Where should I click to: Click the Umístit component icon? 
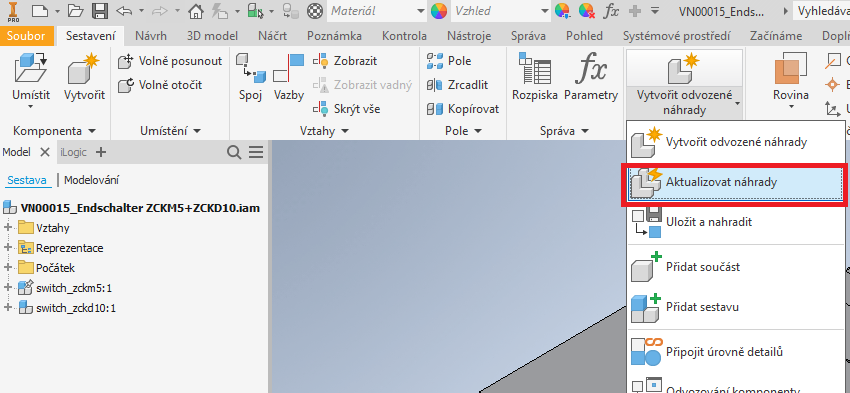(31, 68)
